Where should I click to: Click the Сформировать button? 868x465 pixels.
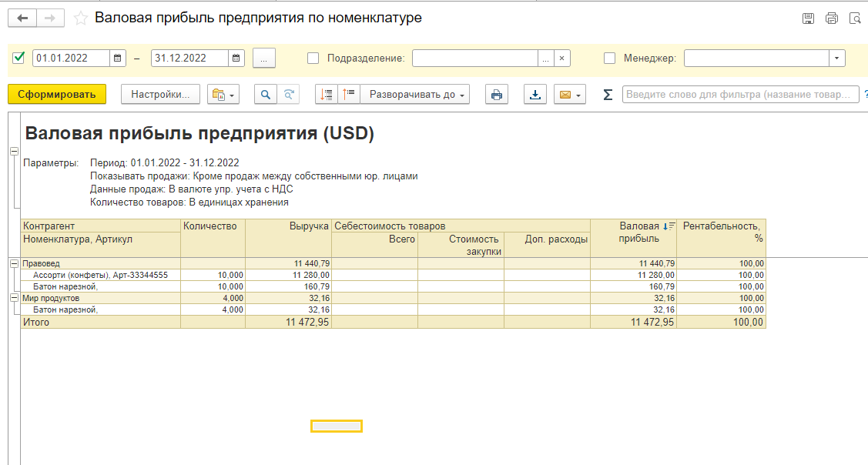[57, 95]
